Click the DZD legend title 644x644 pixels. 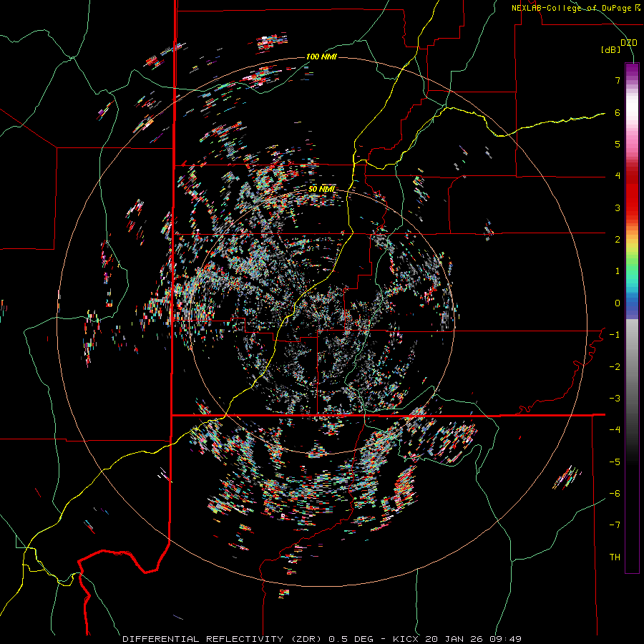pos(628,43)
